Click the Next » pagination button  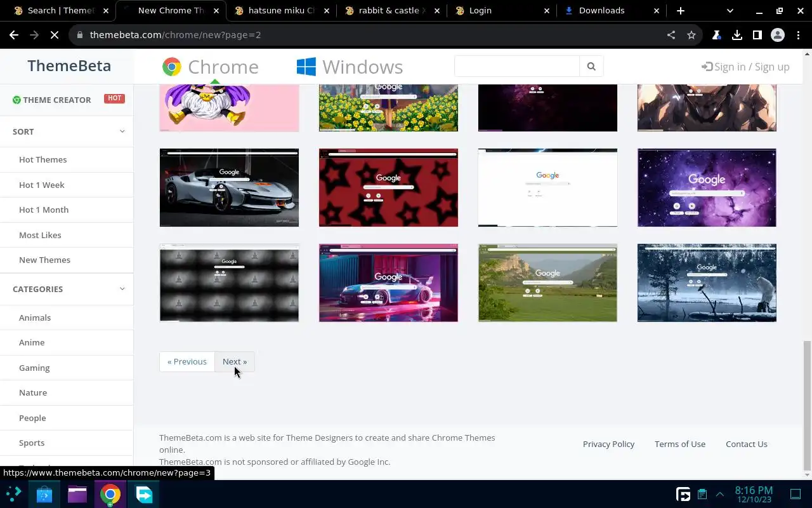[235, 361]
